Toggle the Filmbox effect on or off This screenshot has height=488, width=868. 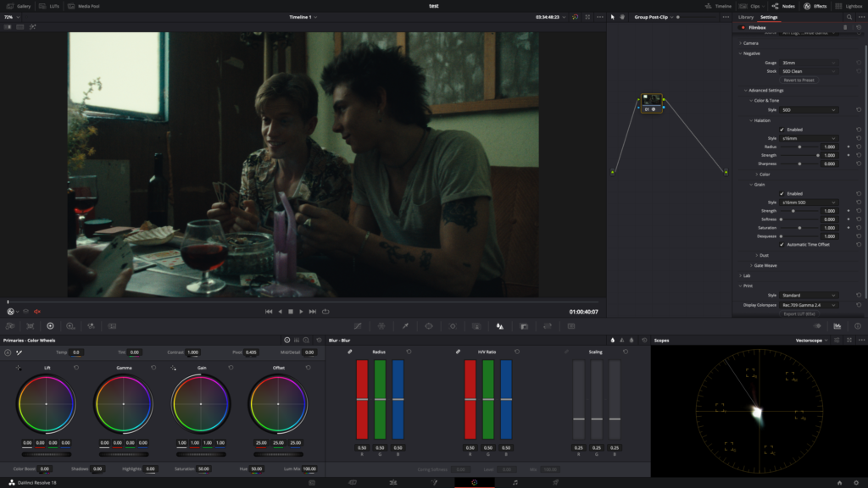(x=743, y=28)
